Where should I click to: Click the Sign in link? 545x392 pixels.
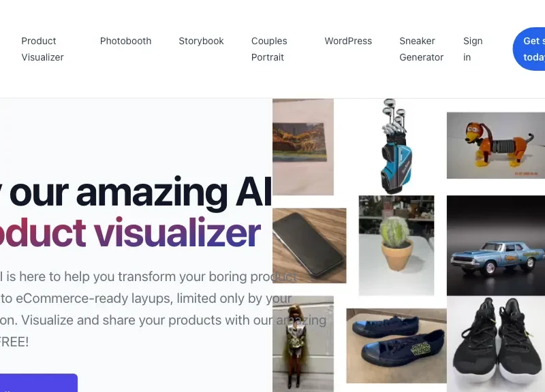[473, 49]
